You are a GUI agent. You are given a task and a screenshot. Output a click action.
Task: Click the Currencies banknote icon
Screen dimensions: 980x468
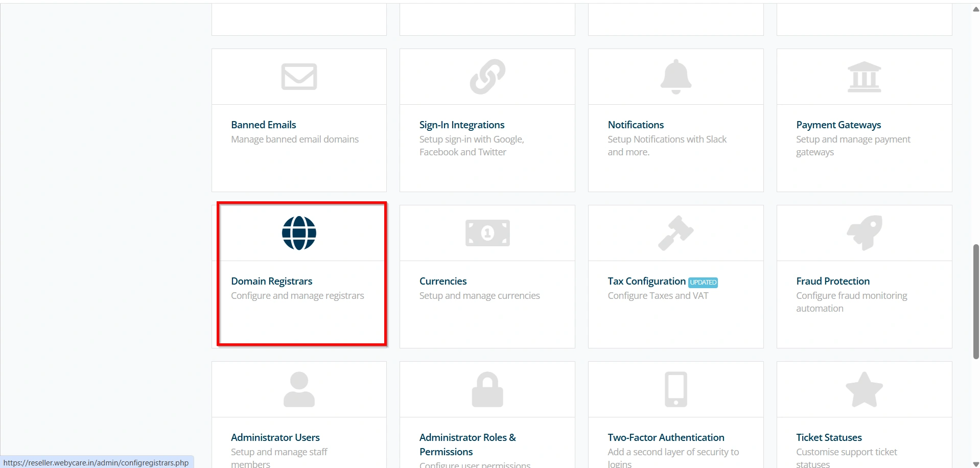coord(487,233)
